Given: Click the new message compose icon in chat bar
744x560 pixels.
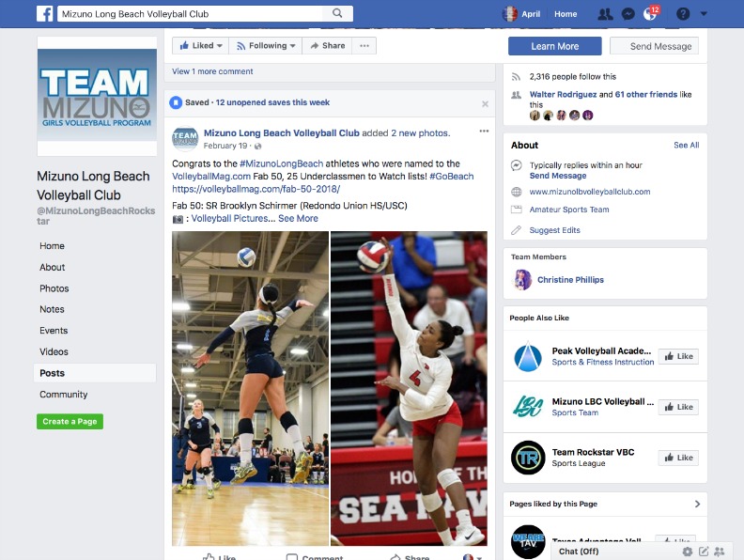Looking at the screenshot, I should click(704, 552).
